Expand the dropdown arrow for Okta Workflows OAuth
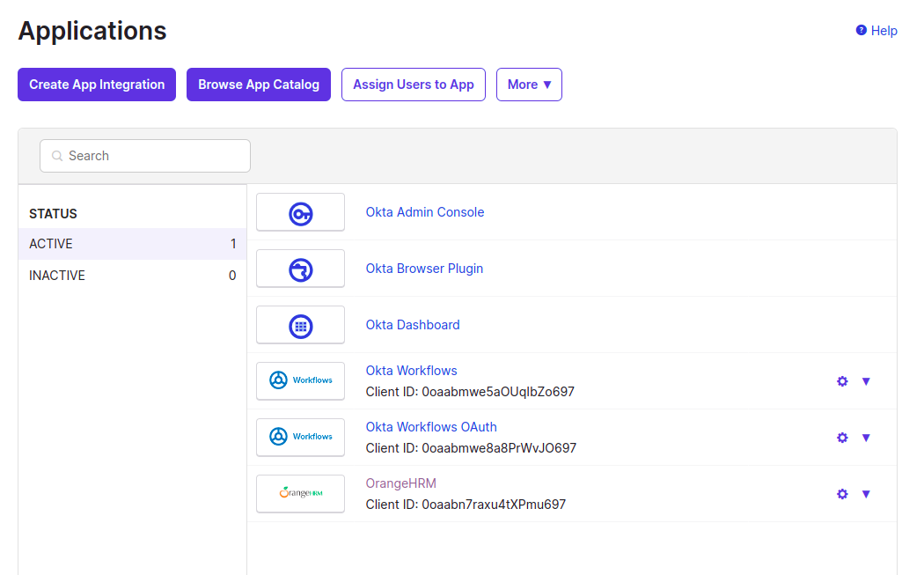The image size is (924, 575). (x=866, y=438)
